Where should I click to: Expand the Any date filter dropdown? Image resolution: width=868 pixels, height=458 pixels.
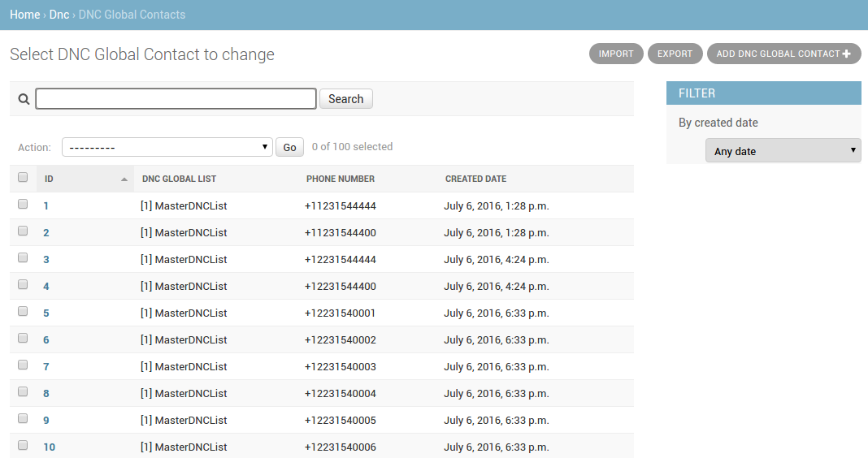[x=783, y=150]
